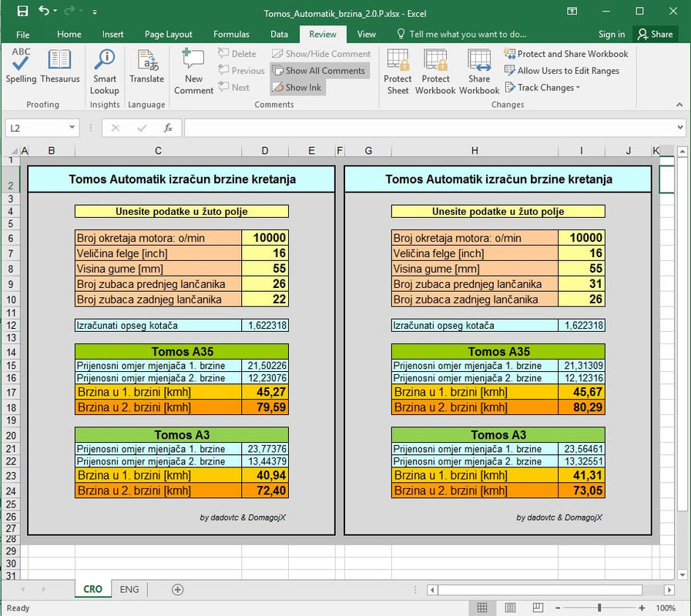691x616 pixels.
Task: Click the Redo arrow icon
Action: (x=69, y=11)
